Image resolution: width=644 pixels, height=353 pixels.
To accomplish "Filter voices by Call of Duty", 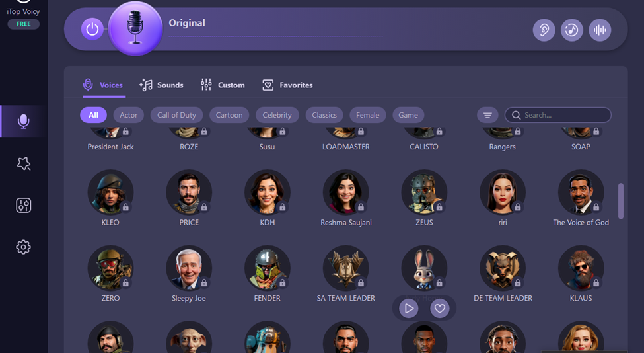I will [x=176, y=115].
